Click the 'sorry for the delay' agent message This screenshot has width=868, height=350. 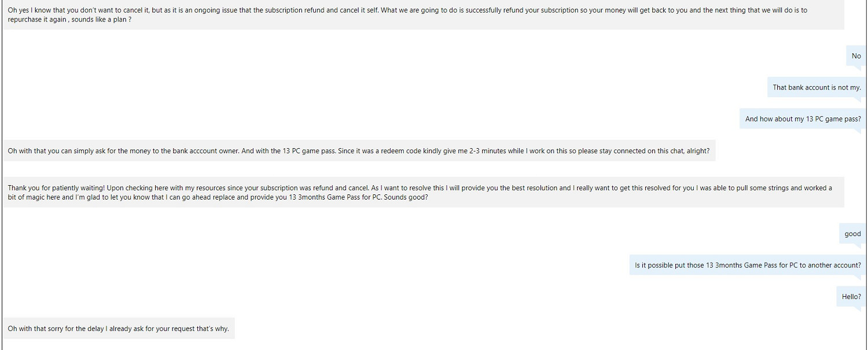pos(118,329)
